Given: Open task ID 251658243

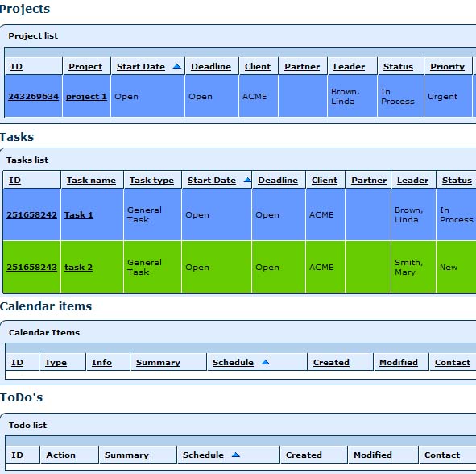Looking at the screenshot, I should (32, 267).
